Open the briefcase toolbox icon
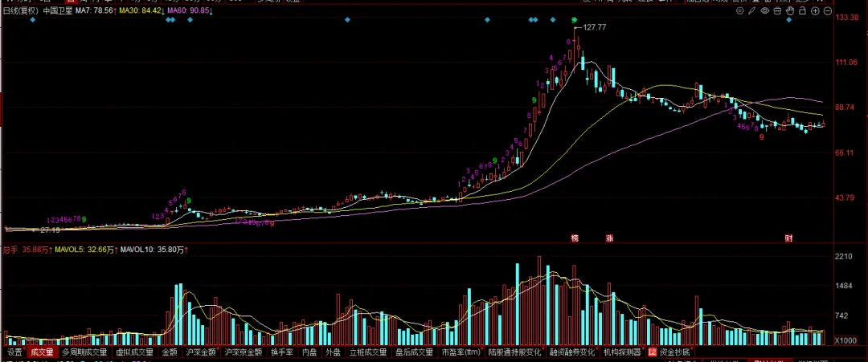The image size is (868, 362). point(778,10)
